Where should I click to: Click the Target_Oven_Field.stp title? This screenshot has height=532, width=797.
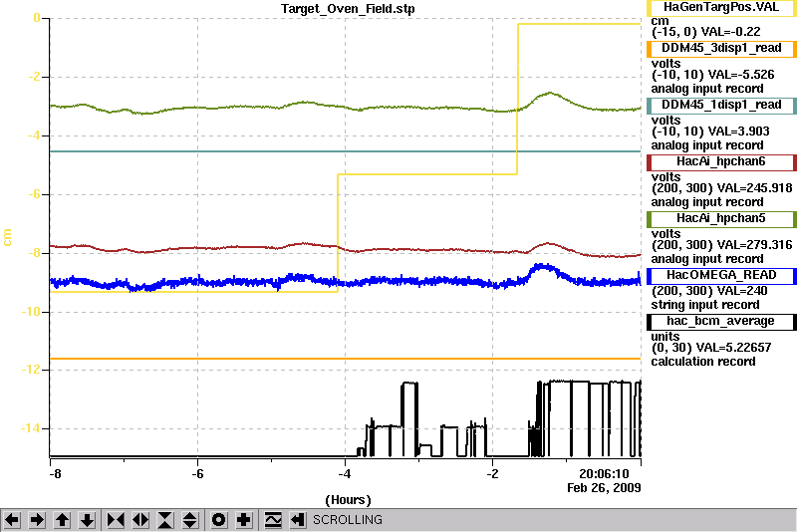(x=348, y=9)
